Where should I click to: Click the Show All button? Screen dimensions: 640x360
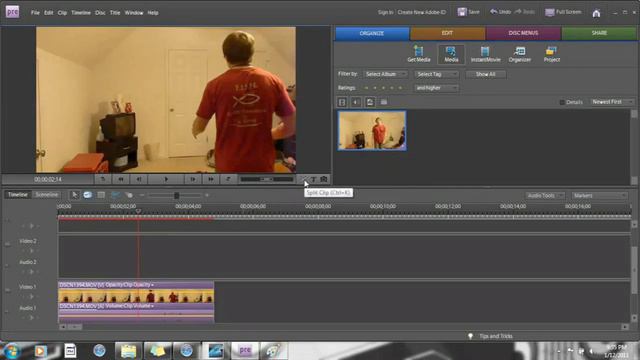pyautogui.click(x=486, y=74)
